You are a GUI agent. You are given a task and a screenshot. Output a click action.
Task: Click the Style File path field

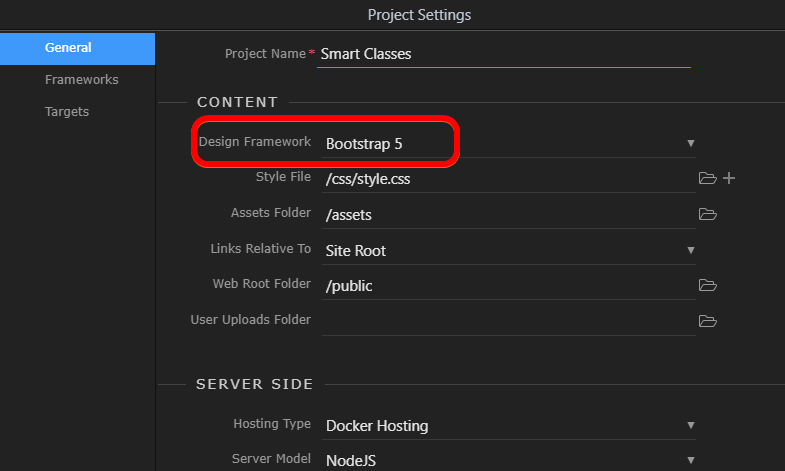(509, 179)
